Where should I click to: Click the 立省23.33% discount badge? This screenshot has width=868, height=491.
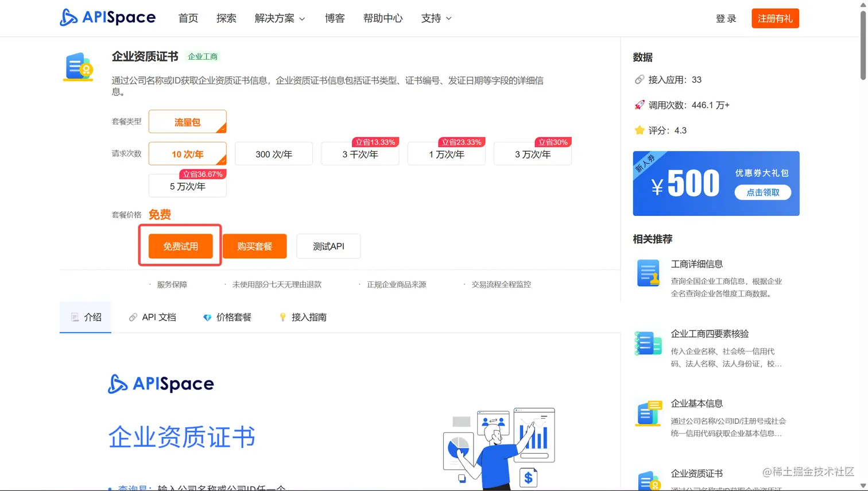click(x=462, y=142)
